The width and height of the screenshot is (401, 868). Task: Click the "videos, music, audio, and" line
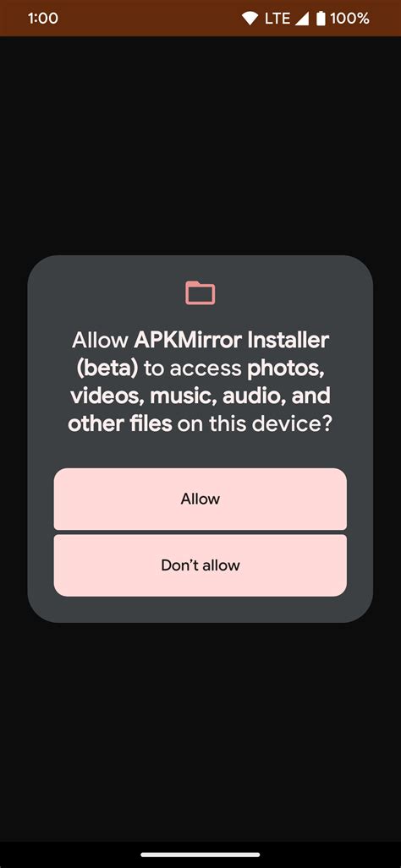pos(200,396)
